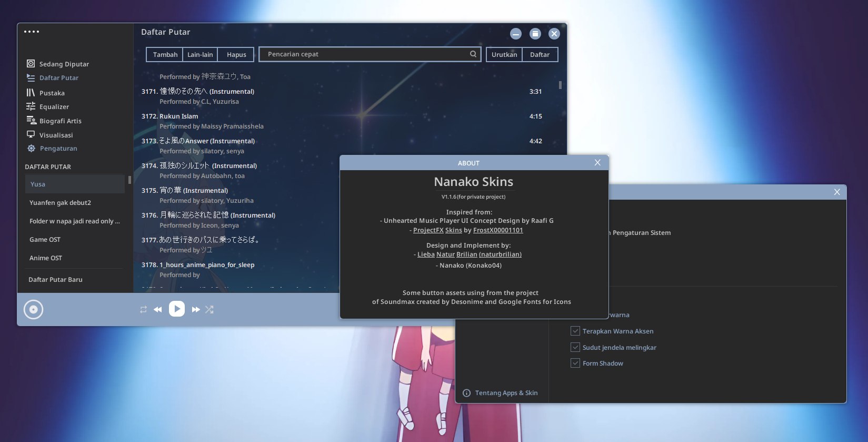
Task: Click the search magnifier icon
Action: click(473, 54)
